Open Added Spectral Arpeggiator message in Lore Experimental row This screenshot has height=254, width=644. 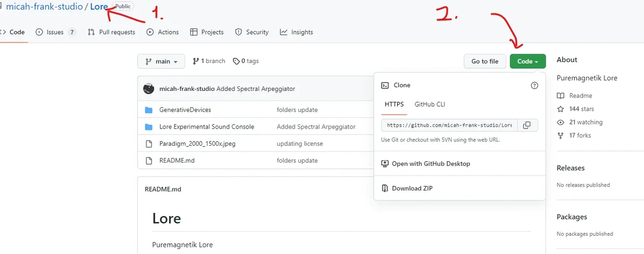click(x=316, y=126)
